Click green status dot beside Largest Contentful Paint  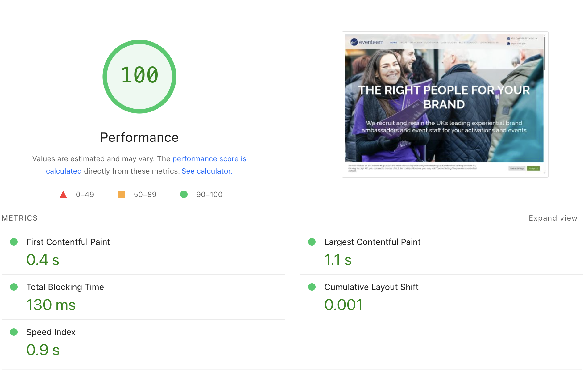coord(312,242)
